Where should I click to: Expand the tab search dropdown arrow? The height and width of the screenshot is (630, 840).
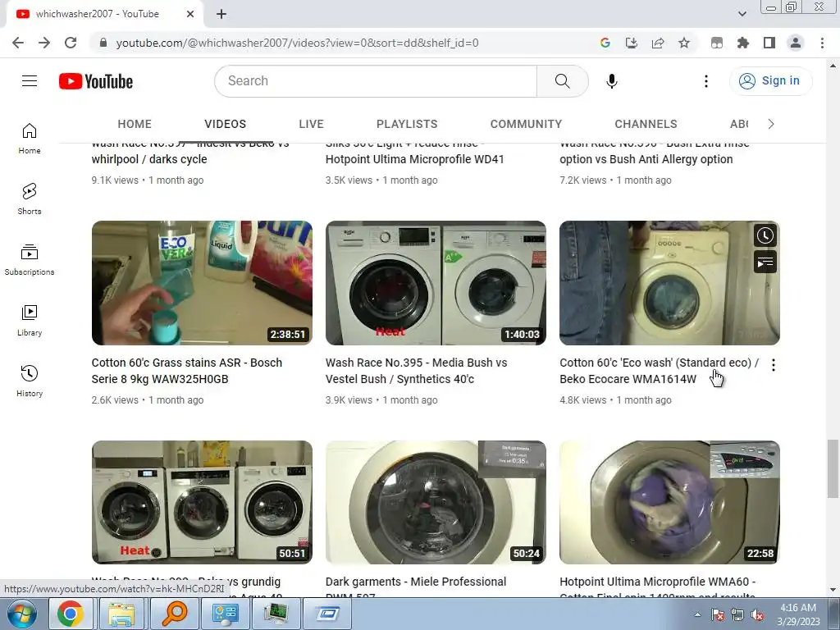[742, 14]
